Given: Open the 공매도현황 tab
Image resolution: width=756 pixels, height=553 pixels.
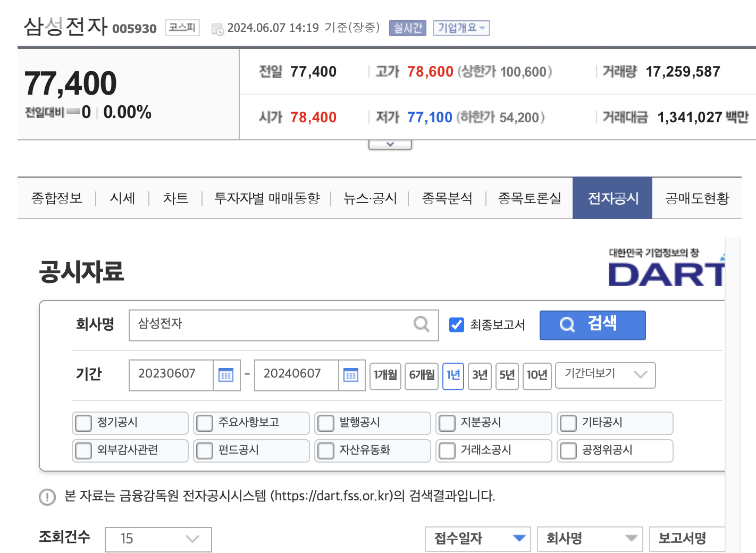Looking at the screenshot, I should click(697, 198).
